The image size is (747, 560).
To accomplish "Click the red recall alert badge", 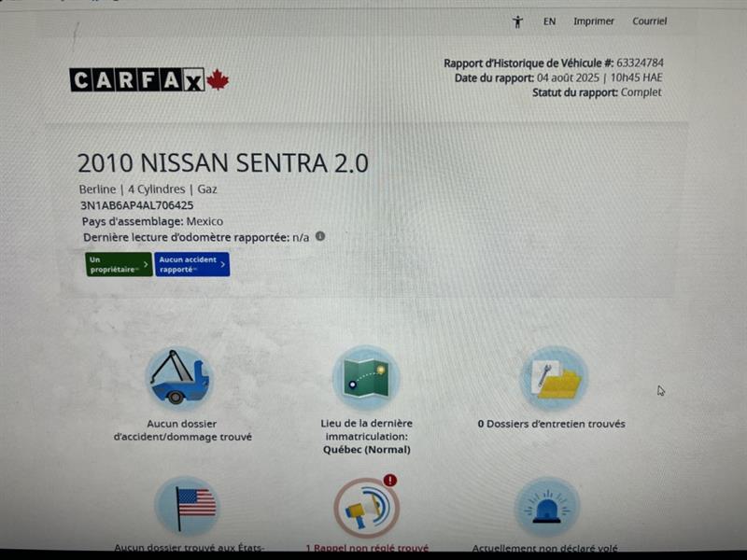I will [x=390, y=480].
